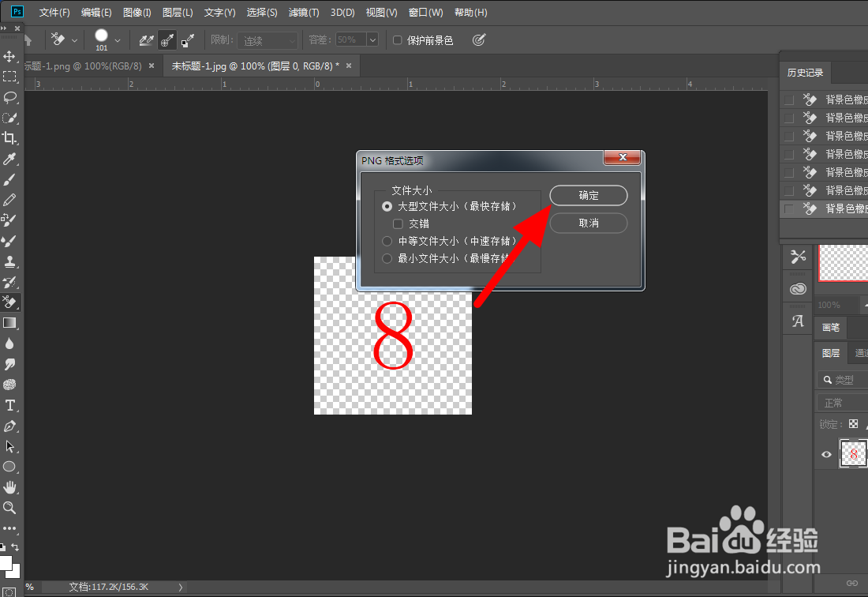The image size is (868, 597).
Task: Switch to the 图层 panel tab
Action: tap(830, 353)
